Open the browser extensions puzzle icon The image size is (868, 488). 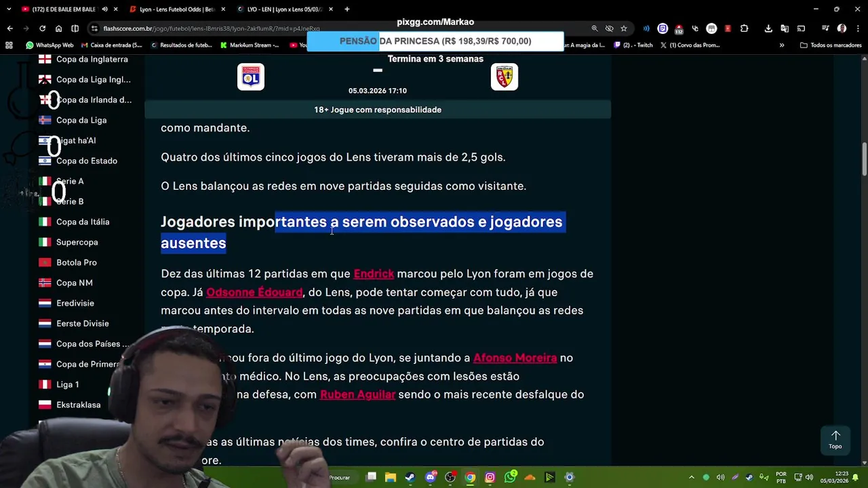point(744,28)
